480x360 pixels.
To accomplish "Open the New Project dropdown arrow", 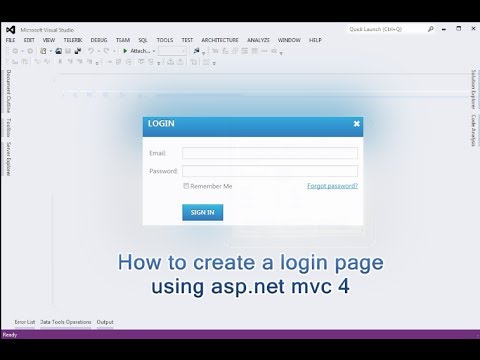I will coord(51,51).
